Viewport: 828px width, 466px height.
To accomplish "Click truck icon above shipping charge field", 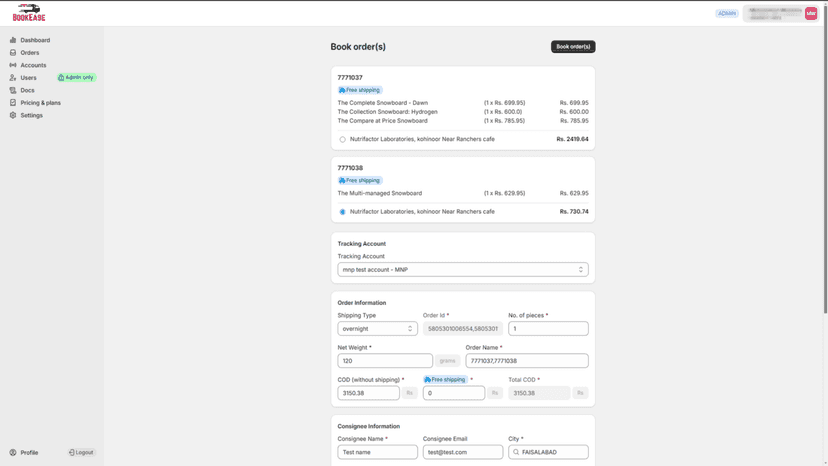I will click(x=427, y=379).
